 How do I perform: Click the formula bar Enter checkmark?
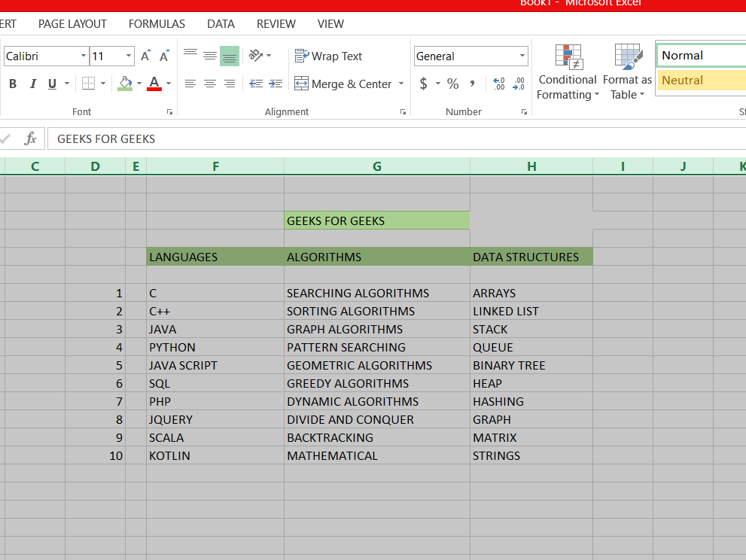(5, 138)
